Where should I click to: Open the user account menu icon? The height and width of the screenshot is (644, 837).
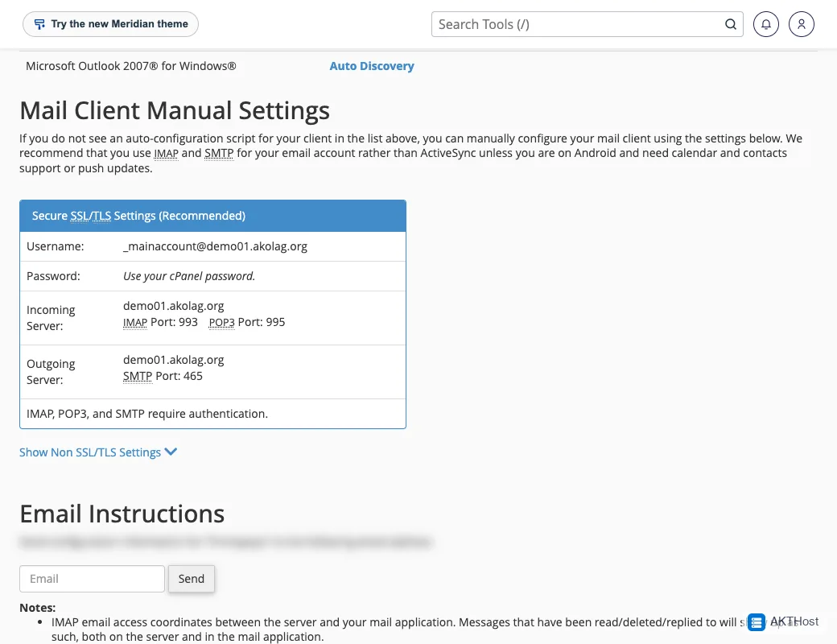pyautogui.click(x=802, y=24)
